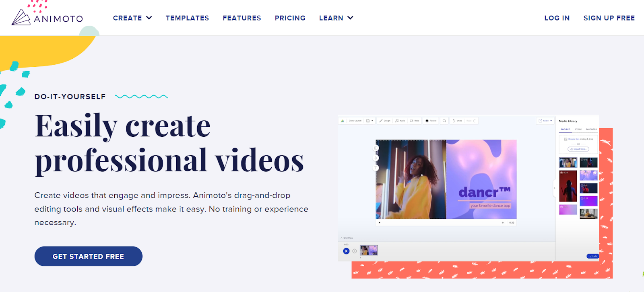Collapse the Media Library panel arrow
The height and width of the screenshot is (292, 644).
554,188
